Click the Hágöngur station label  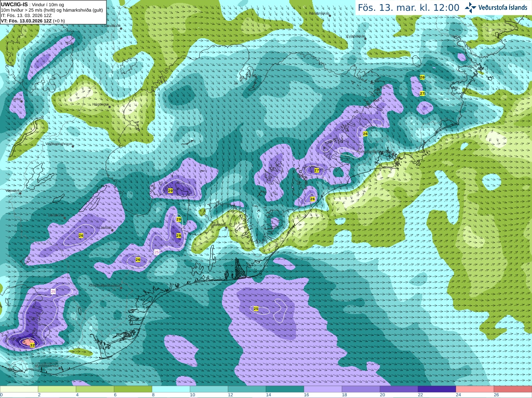(100, 105)
